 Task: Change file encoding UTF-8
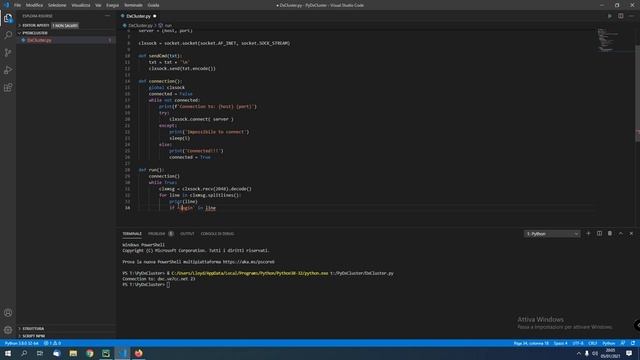point(578,343)
